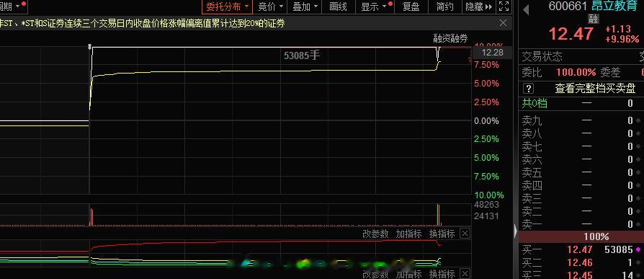Viewport: 644px width, 279px height.
Task: Select the 卖五 order row
Action: coord(581,172)
